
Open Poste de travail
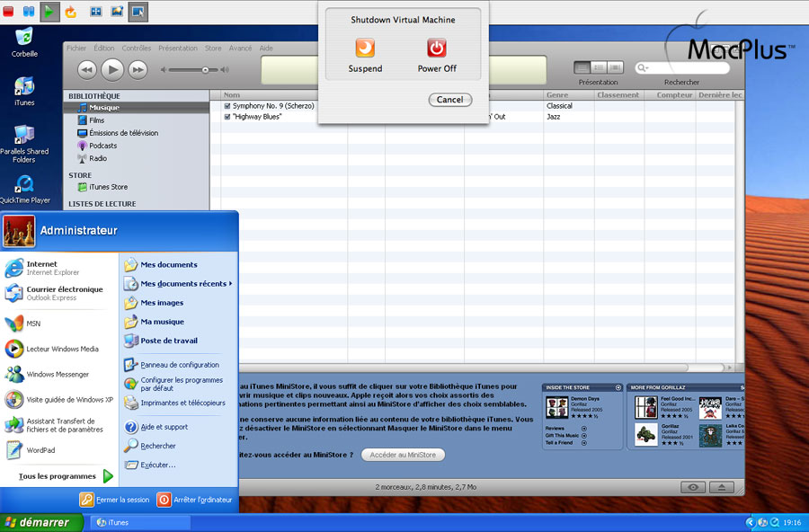coord(161,341)
